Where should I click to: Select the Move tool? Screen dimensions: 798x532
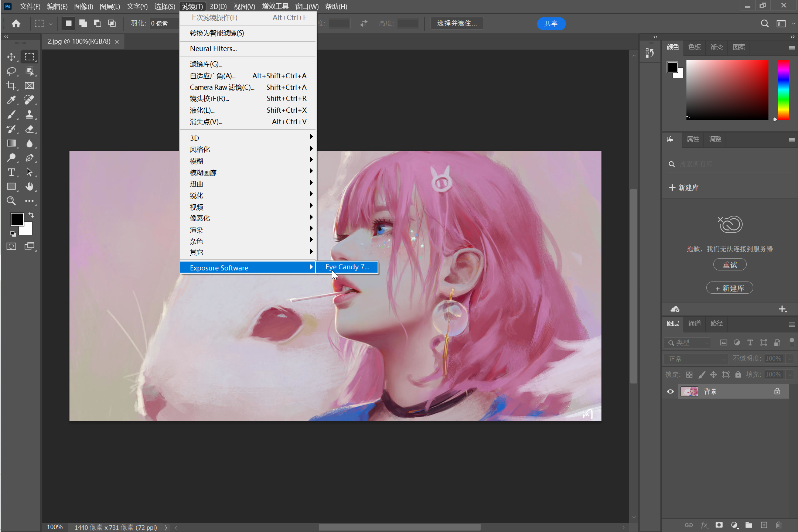[11, 57]
